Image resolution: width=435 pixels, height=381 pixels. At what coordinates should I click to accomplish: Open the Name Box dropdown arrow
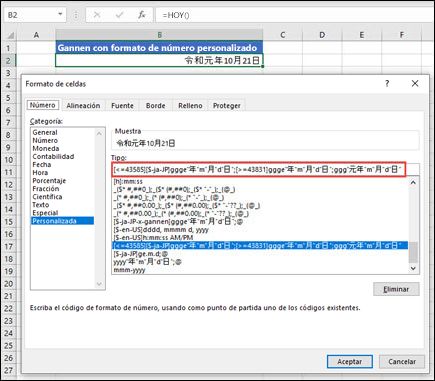click(x=60, y=15)
